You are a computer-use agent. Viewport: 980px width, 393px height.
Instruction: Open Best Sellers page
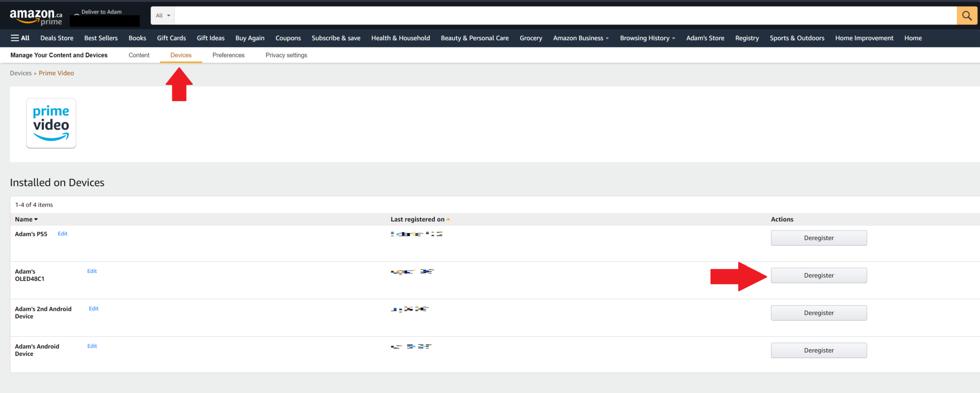101,38
